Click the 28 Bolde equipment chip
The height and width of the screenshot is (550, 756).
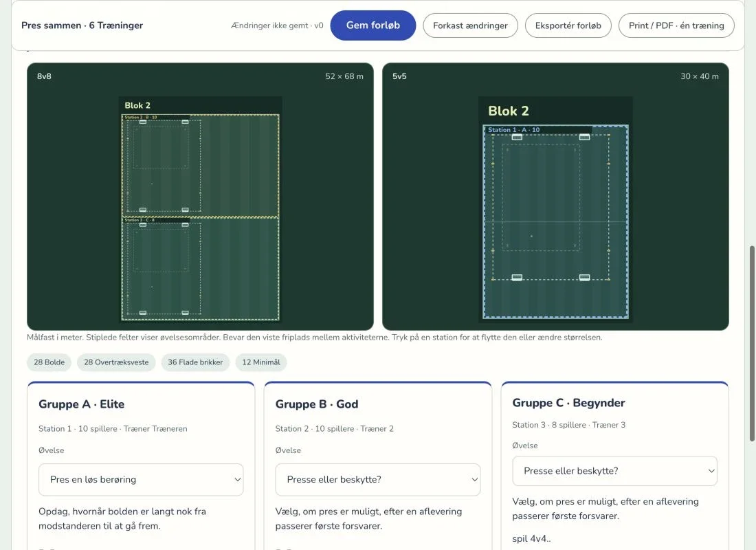(x=49, y=362)
